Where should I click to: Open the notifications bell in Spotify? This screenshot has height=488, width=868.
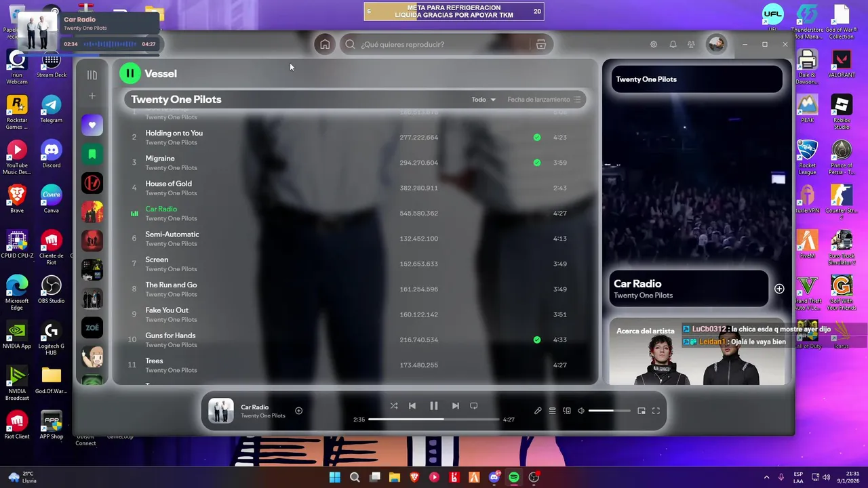click(x=673, y=44)
